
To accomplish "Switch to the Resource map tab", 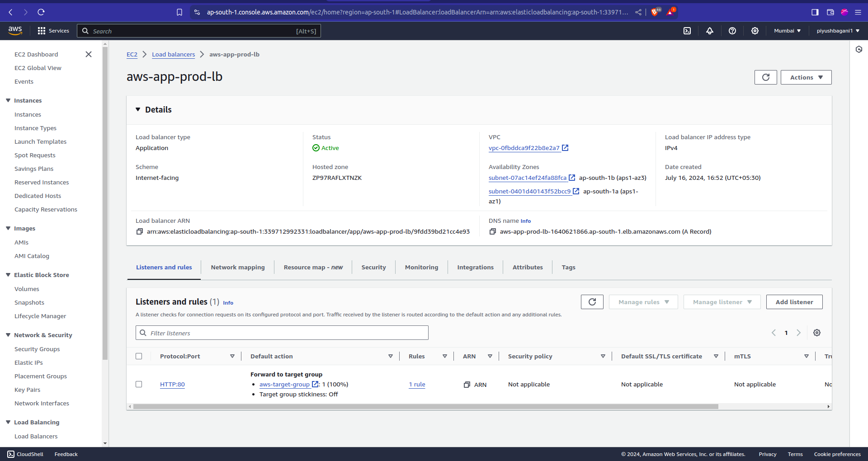I will click(x=313, y=267).
